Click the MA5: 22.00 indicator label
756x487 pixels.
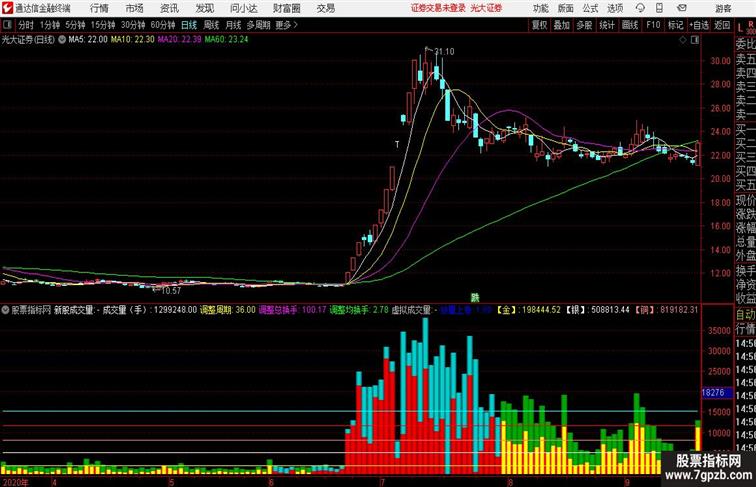tap(88, 40)
